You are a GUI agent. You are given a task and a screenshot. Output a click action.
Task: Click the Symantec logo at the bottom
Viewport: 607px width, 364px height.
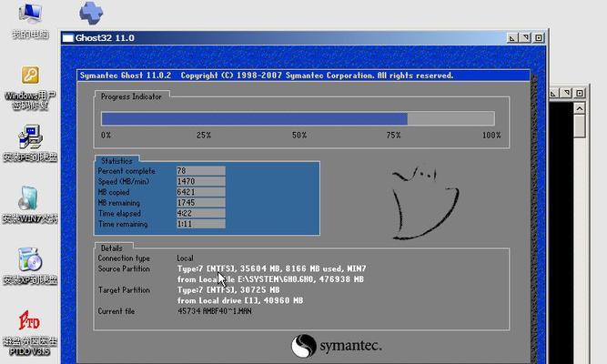click(337, 346)
